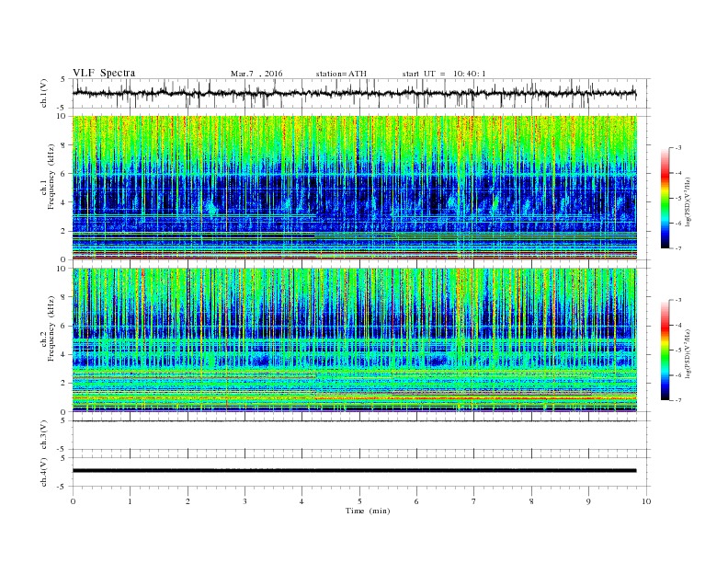Click the "station=ATH" header label

coord(341,74)
